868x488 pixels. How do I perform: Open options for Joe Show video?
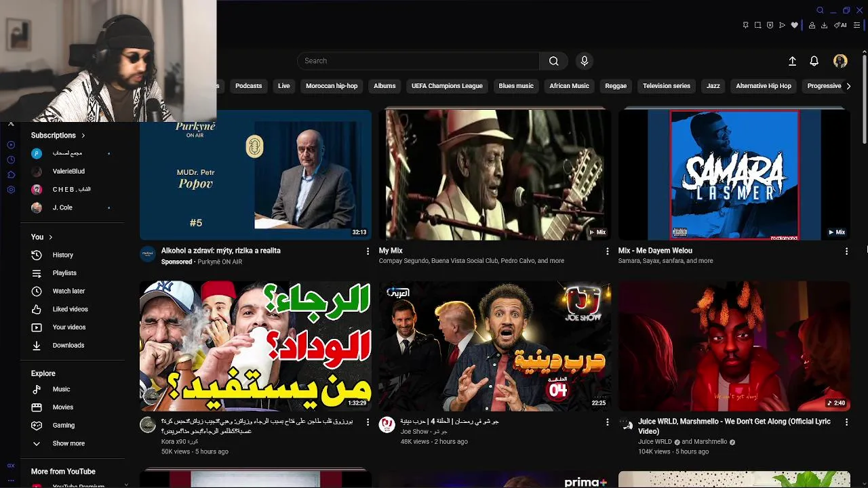click(608, 422)
